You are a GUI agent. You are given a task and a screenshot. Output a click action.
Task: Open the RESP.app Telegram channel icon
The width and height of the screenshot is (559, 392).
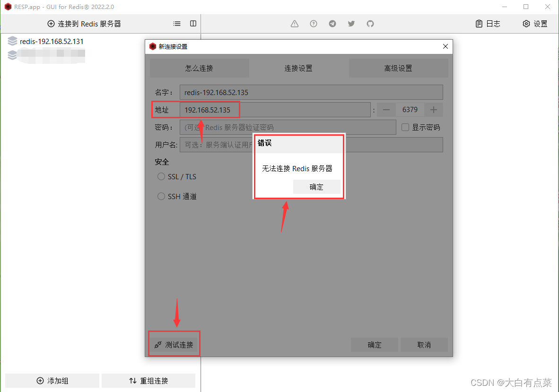point(332,23)
